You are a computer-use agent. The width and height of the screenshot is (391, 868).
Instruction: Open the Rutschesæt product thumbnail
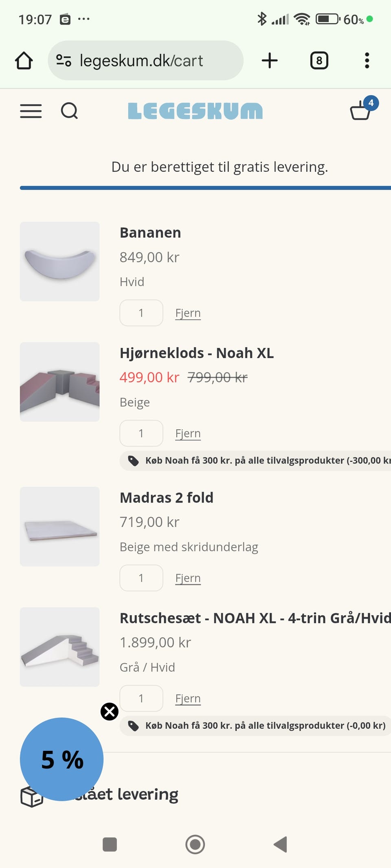(x=60, y=647)
